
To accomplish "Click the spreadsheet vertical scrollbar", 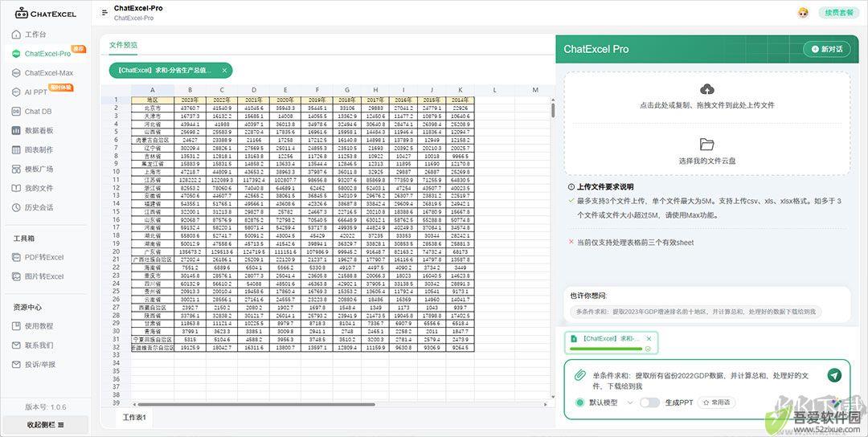I will 552,109.
